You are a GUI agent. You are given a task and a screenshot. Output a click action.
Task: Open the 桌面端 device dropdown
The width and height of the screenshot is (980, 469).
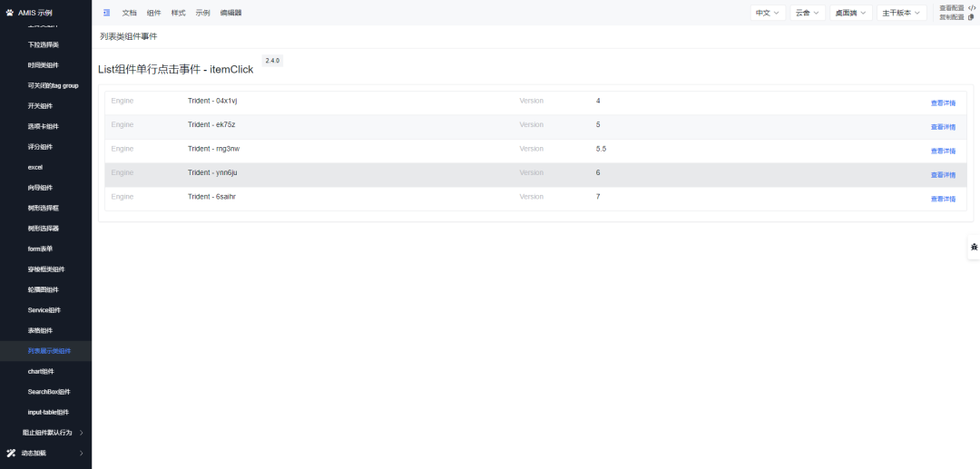pos(850,13)
